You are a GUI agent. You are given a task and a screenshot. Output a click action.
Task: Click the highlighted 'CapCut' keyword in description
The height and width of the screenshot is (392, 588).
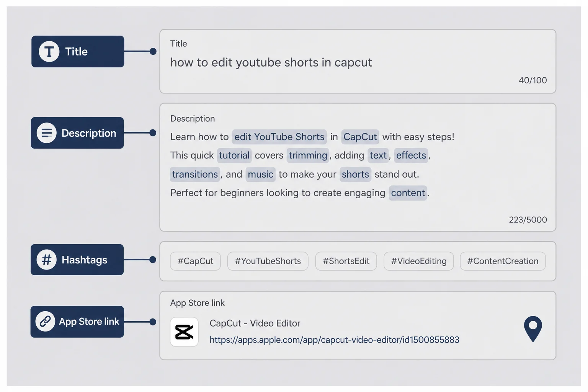(360, 137)
